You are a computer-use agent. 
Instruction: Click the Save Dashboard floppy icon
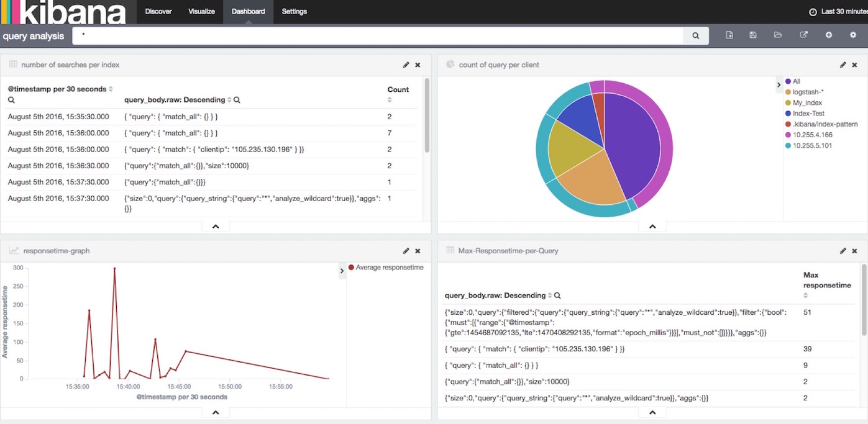(753, 35)
